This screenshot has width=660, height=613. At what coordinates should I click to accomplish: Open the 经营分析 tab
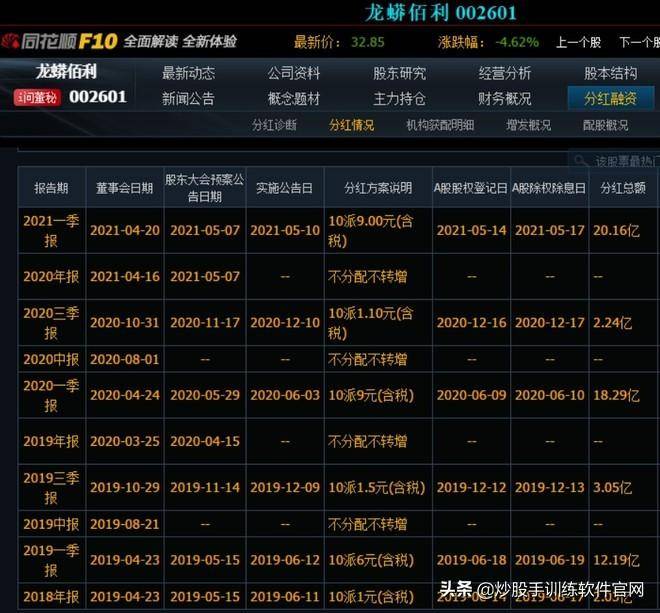click(x=505, y=73)
